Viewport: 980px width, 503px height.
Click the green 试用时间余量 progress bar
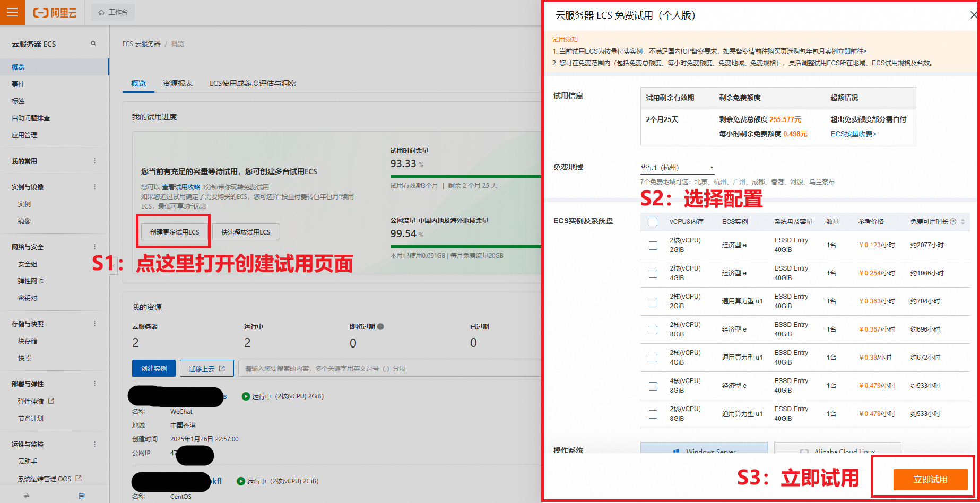(x=465, y=177)
